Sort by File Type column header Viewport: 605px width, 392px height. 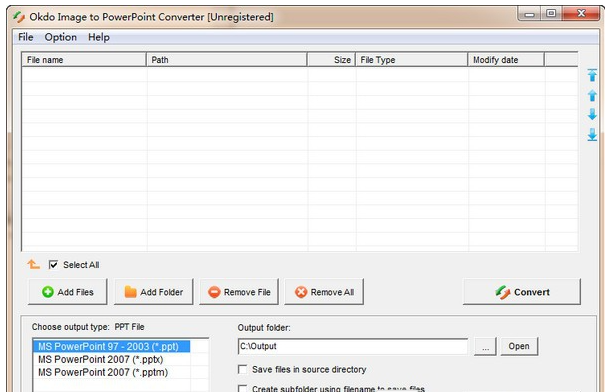click(x=411, y=60)
